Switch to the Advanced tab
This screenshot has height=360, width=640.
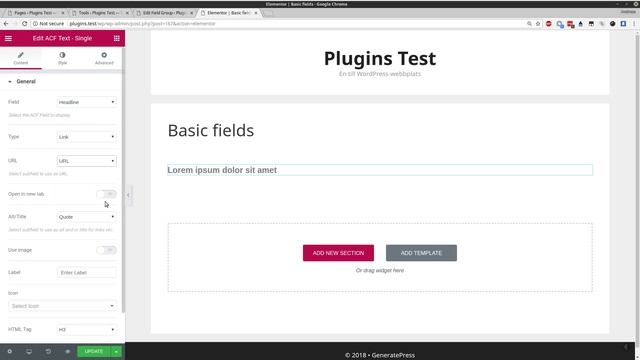(x=104, y=58)
